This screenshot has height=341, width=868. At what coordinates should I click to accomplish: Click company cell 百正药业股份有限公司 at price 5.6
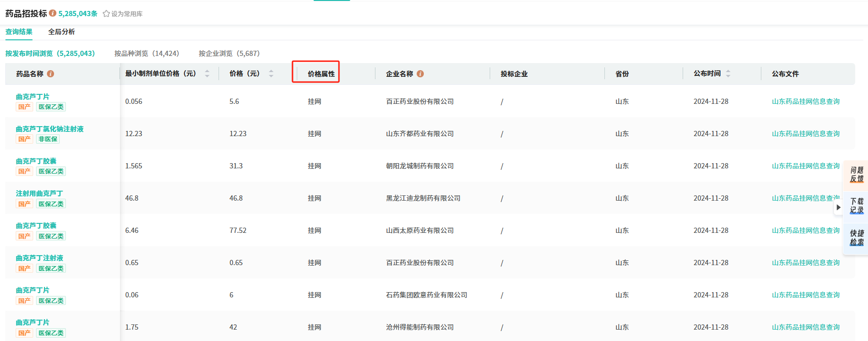coord(420,101)
